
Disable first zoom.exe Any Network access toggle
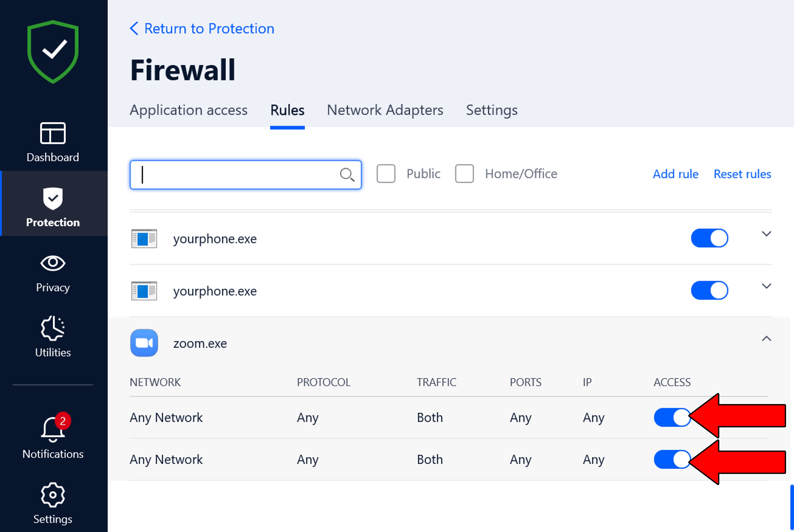pyautogui.click(x=672, y=417)
